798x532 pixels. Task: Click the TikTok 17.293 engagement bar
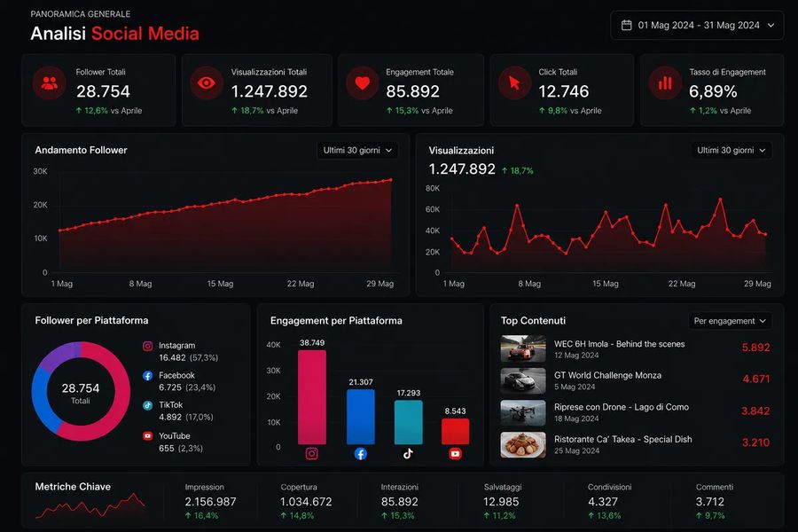click(408, 422)
